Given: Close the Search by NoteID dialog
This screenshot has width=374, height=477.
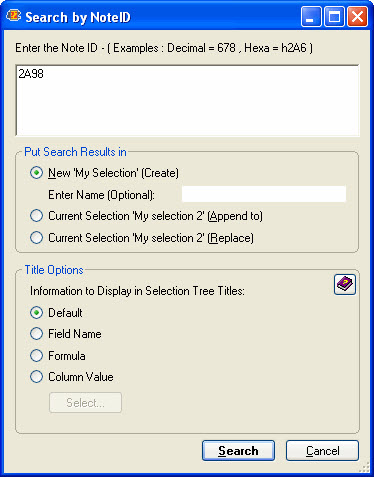Looking at the screenshot, I should coord(357,16).
